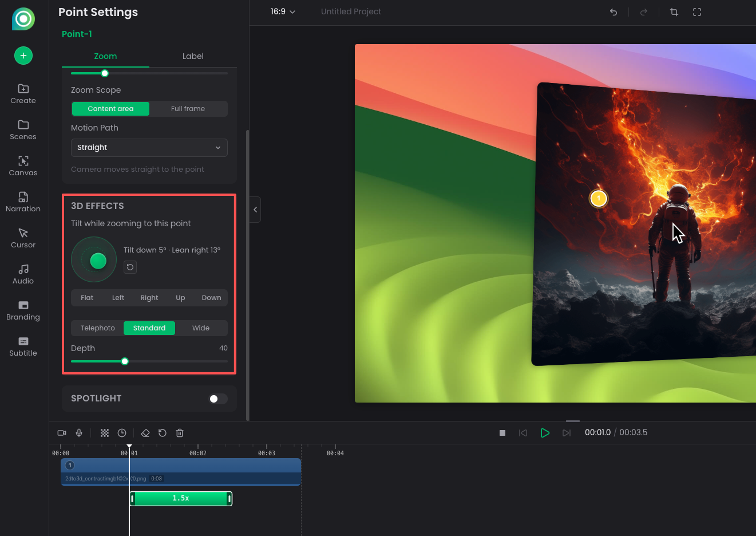Click the green plus add button

pos(23,56)
